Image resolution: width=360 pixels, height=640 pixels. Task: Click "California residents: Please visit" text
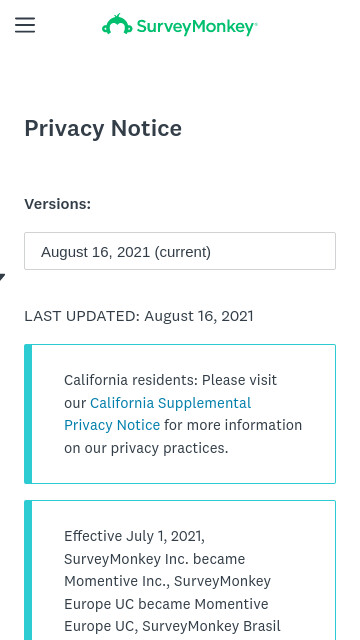click(171, 380)
